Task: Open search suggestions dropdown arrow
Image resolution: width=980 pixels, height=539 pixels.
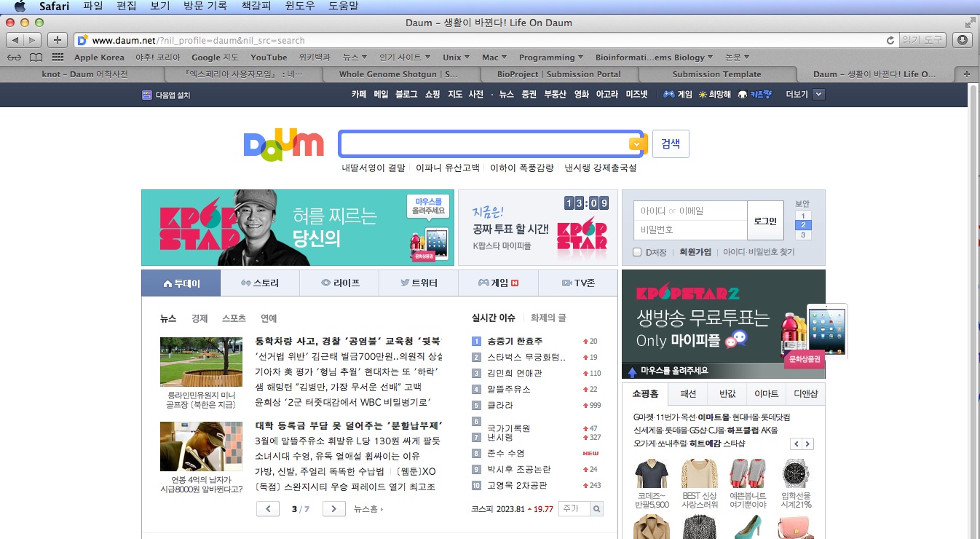Action: point(637,143)
